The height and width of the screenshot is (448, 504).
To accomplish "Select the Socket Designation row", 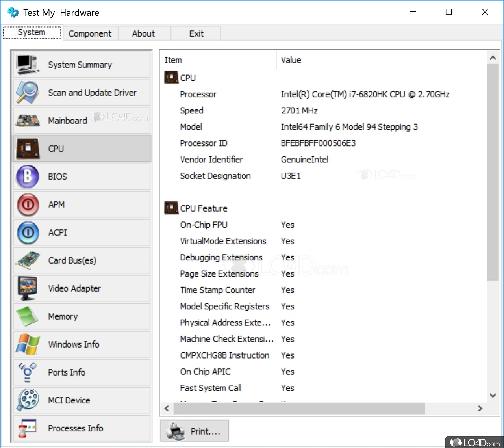I will [x=324, y=176].
